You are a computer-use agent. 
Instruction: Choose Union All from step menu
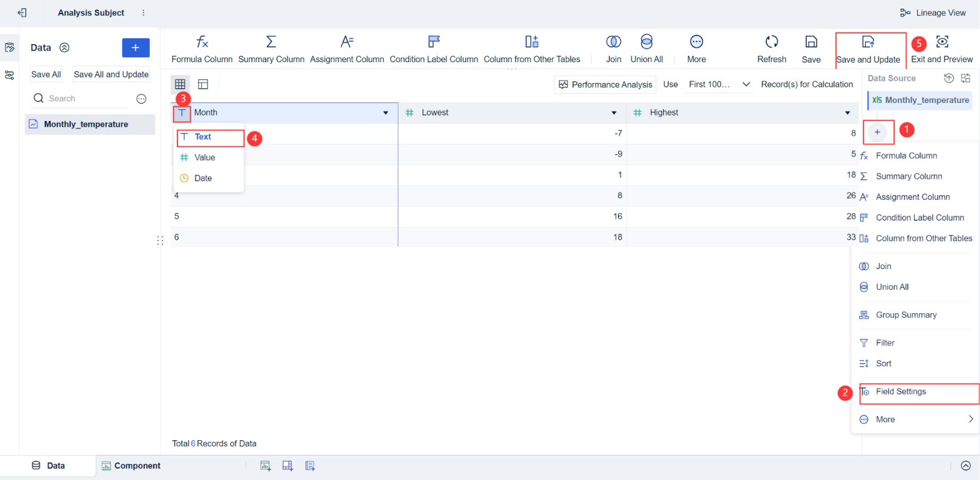(x=915, y=287)
